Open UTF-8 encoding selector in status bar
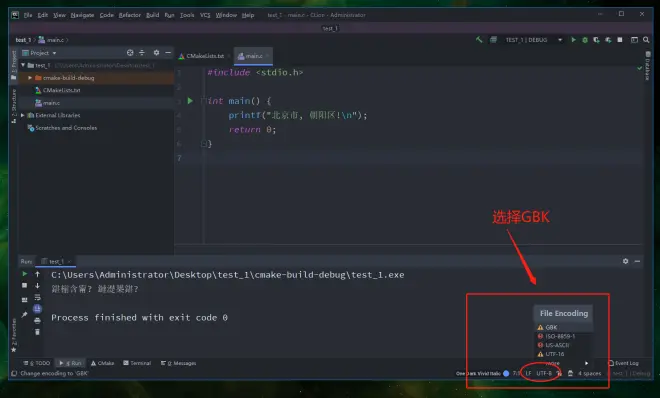660x398 pixels. (544, 373)
